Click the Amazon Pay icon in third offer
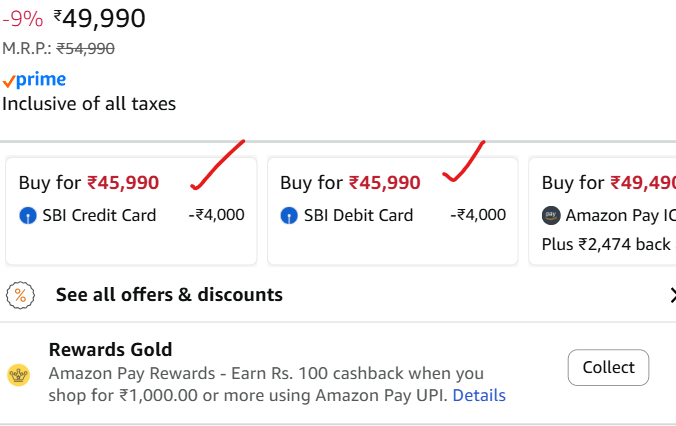676x426 pixels. [x=551, y=215]
